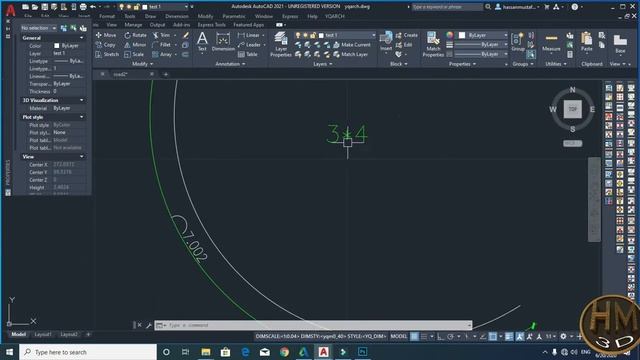Open object color ByLayer dropdown

click(483, 36)
